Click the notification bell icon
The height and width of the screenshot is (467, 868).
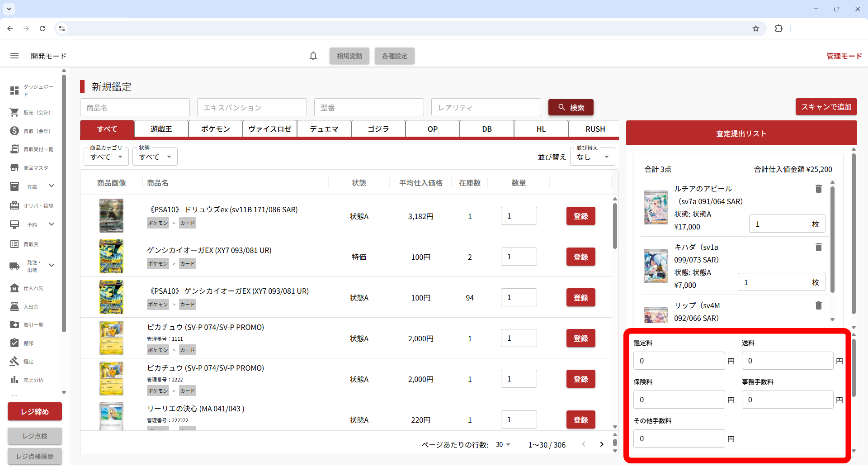click(x=313, y=56)
